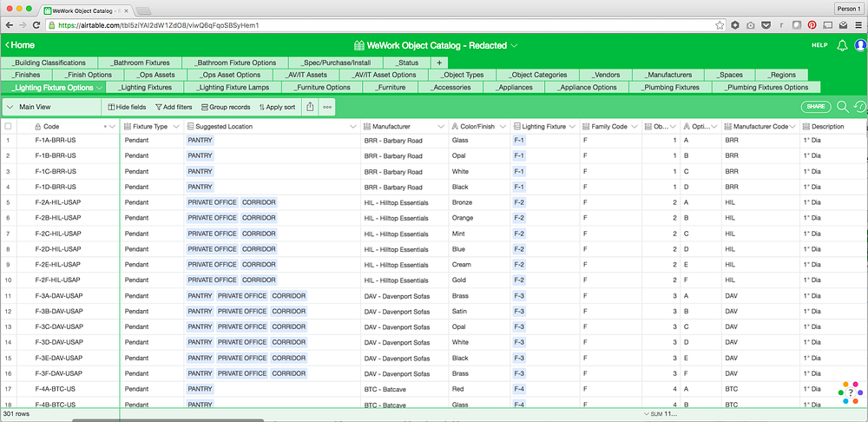Image resolution: width=868 pixels, height=422 pixels.
Task: Open the base title dropdown caret
Action: coord(514,45)
